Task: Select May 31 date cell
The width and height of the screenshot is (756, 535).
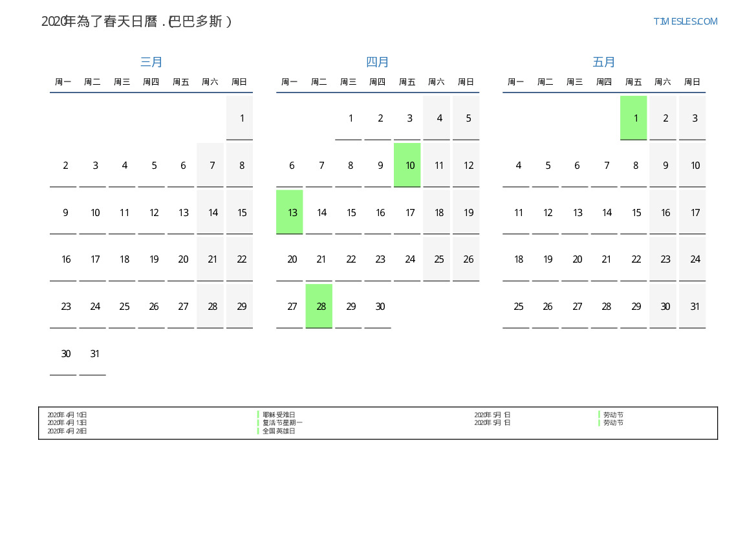Action: [x=692, y=306]
